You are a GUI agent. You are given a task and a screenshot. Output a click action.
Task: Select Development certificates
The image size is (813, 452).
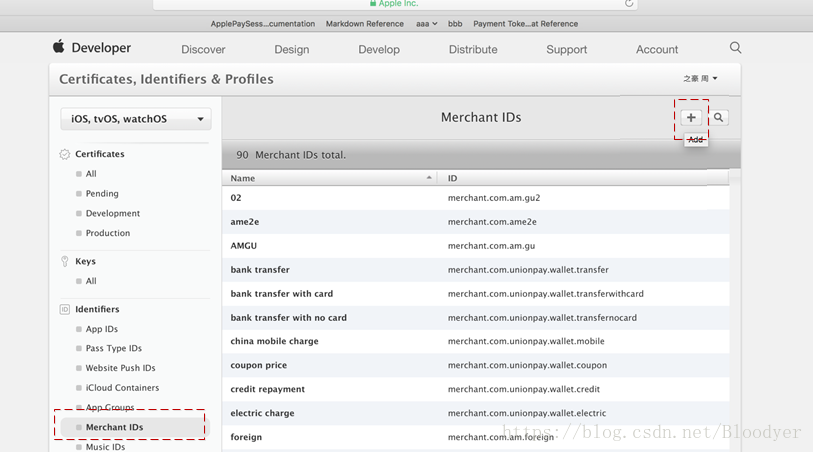click(113, 213)
